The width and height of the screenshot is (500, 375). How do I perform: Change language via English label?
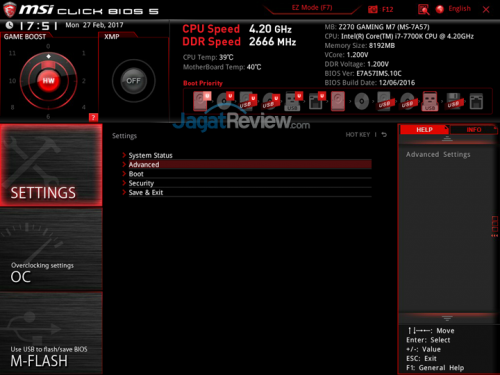pos(459,9)
